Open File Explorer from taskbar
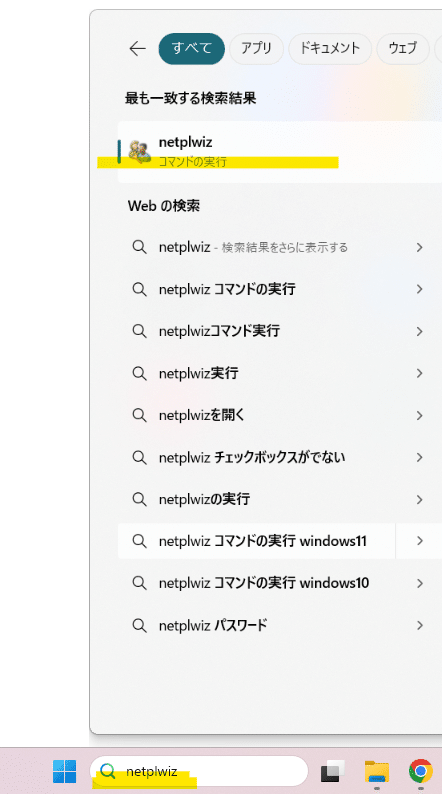The image size is (442, 794). point(377,771)
